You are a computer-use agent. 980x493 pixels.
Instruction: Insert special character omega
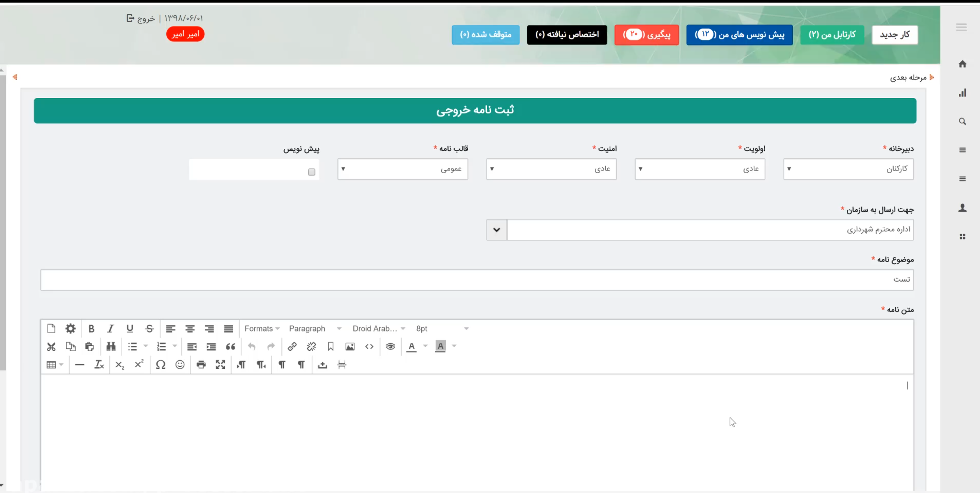tap(161, 365)
